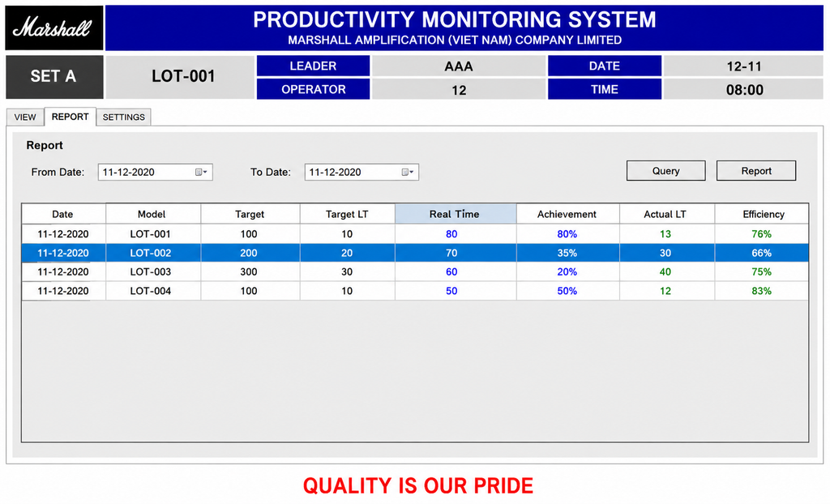
Task: Click Actual LT value 40
Action: 665,272
